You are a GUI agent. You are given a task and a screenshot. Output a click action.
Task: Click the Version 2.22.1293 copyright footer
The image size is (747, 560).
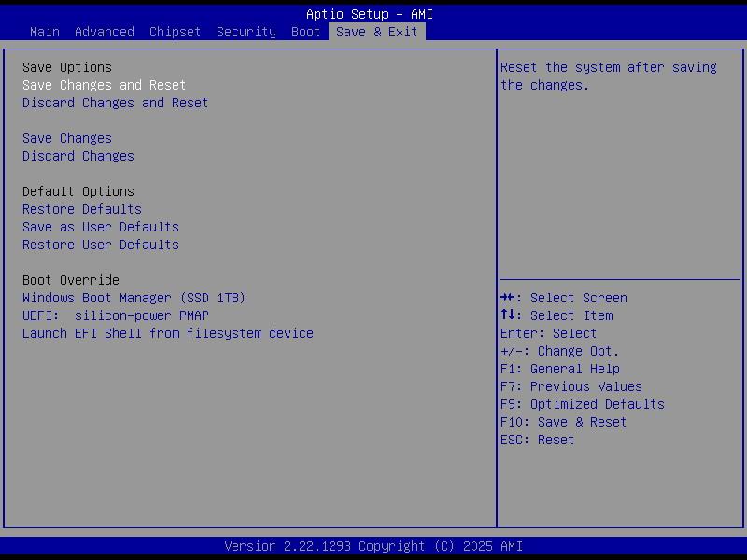click(373, 546)
